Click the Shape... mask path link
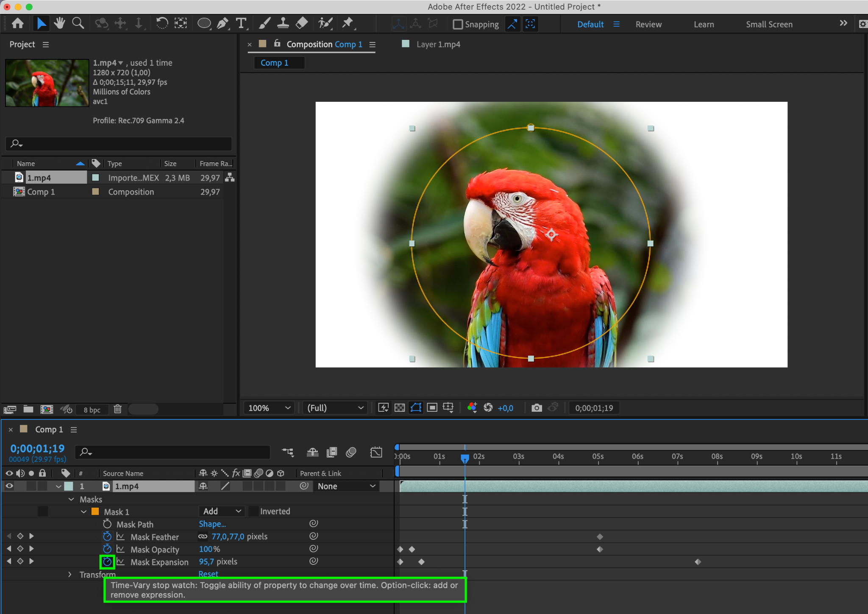Image resolution: width=868 pixels, height=614 pixels. click(x=212, y=524)
